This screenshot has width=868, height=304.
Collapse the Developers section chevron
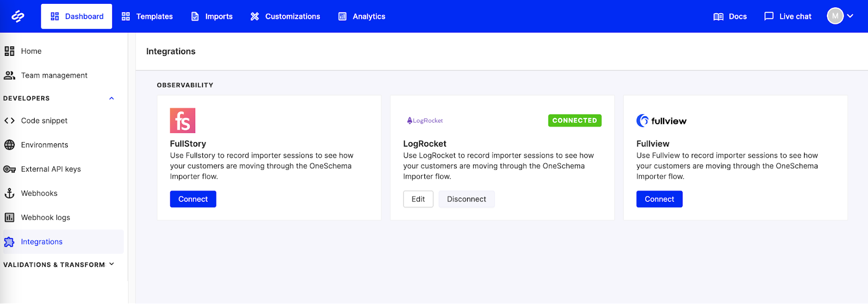coord(112,98)
